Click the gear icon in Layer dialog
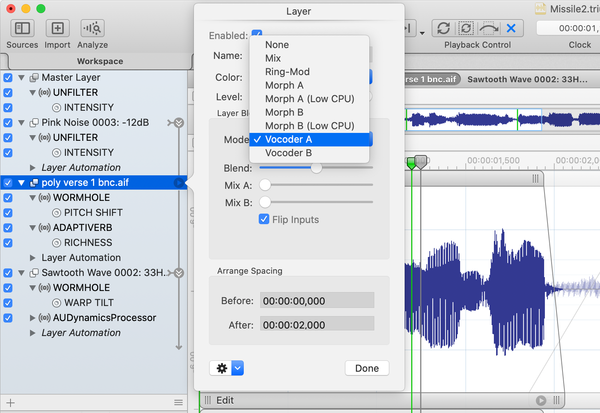 (221, 368)
